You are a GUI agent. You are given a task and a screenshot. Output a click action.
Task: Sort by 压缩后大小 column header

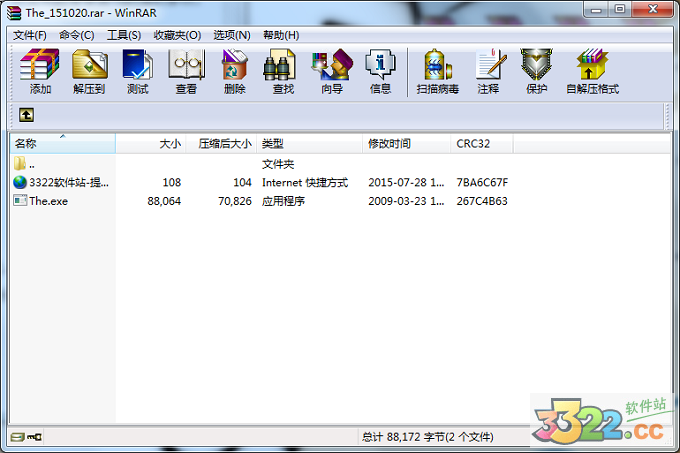221,143
